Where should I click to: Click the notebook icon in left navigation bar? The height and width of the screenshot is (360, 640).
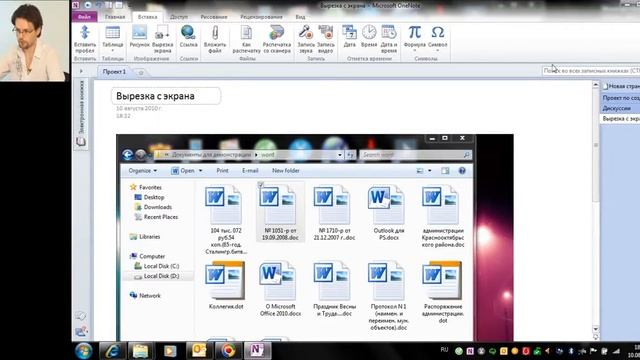pyautogui.click(x=81, y=142)
